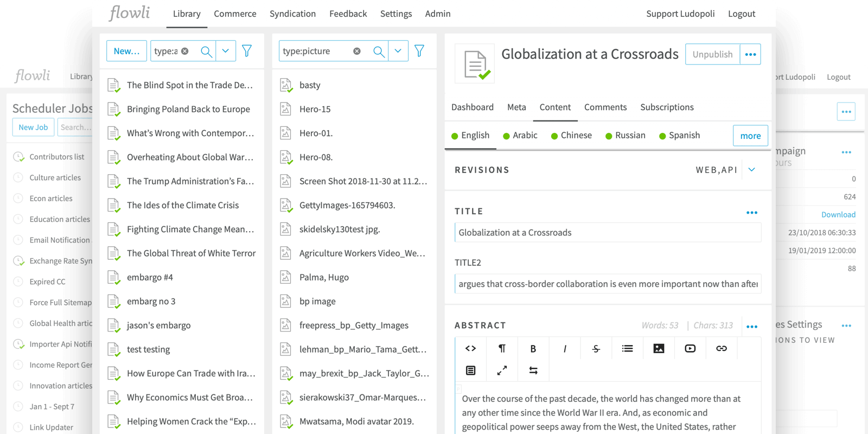Open the Admin menu
This screenshot has height=434, width=868.
[x=438, y=14]
